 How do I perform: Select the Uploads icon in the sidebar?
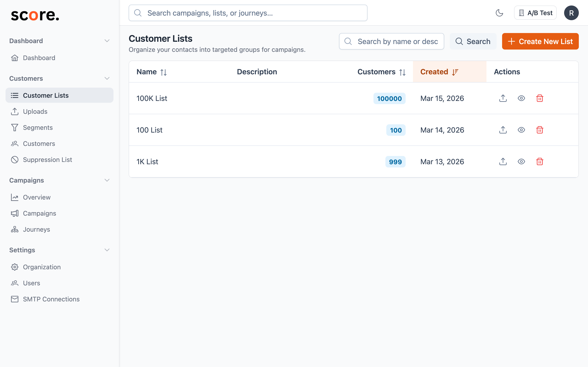(14, 111)
